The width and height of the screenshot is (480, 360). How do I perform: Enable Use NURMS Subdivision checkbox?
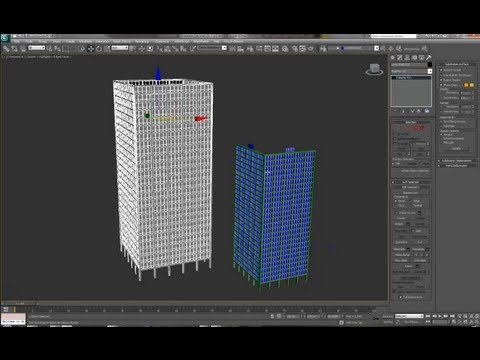point(441,75)
